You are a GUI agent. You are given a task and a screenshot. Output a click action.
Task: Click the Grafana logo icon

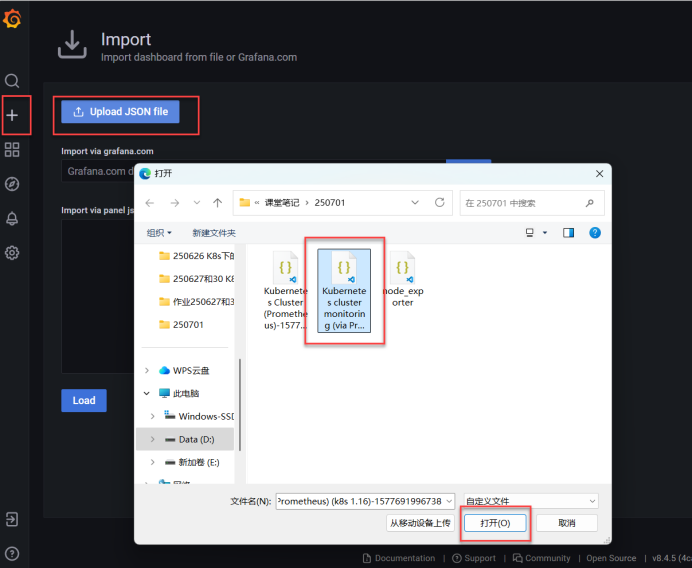coord(13,20)
